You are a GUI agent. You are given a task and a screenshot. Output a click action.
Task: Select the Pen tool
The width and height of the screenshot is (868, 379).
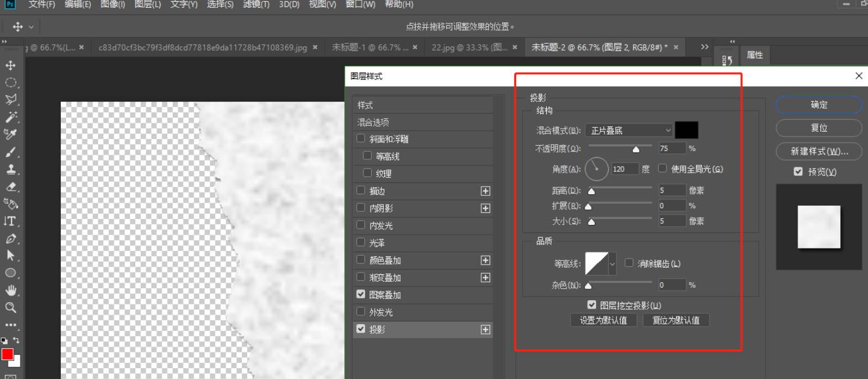pyautogui.click(x=10, y=238)
